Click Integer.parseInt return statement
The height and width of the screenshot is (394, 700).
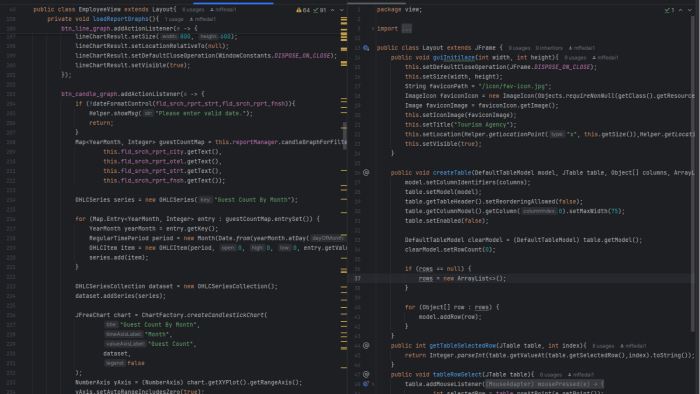(550, 356)
